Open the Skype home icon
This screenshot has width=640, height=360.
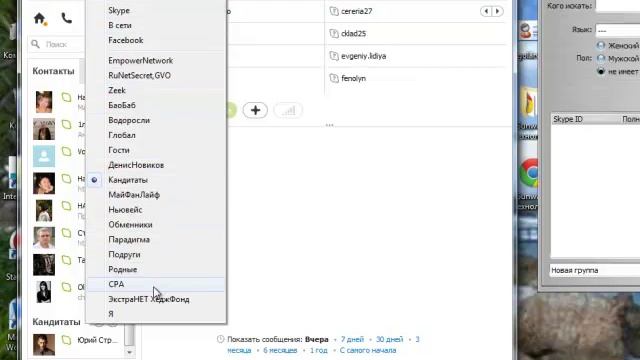(x=40, y=18)
